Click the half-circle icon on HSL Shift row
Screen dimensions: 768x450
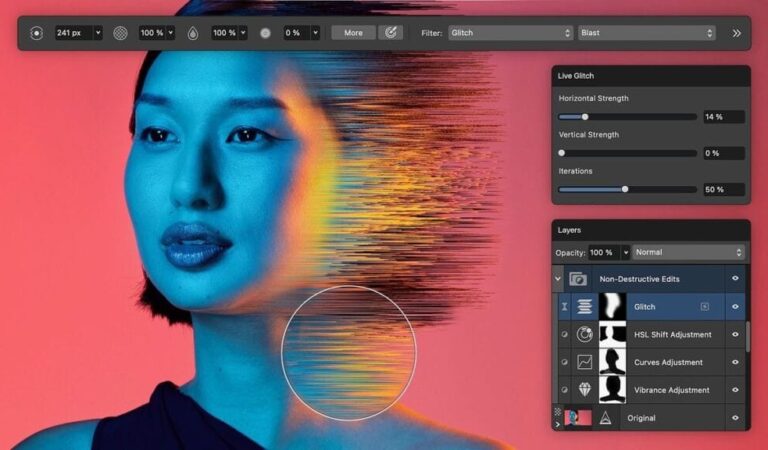564,334
